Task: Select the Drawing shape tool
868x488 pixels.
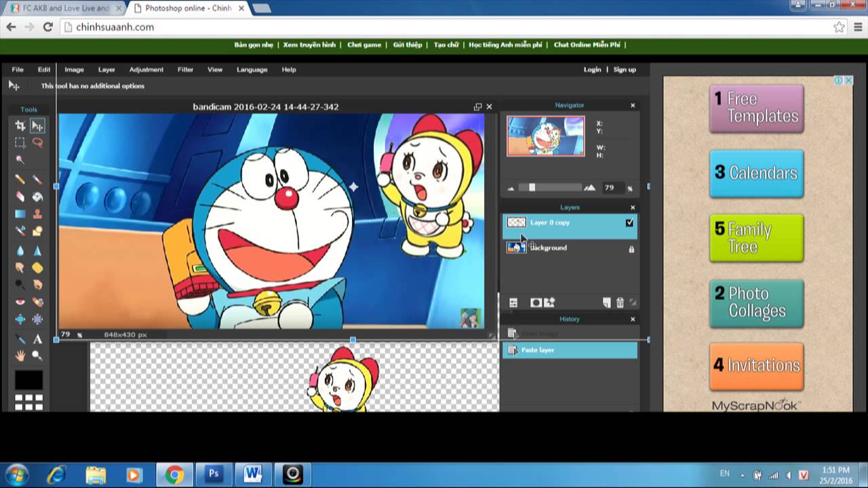Action: pos(37,232)
